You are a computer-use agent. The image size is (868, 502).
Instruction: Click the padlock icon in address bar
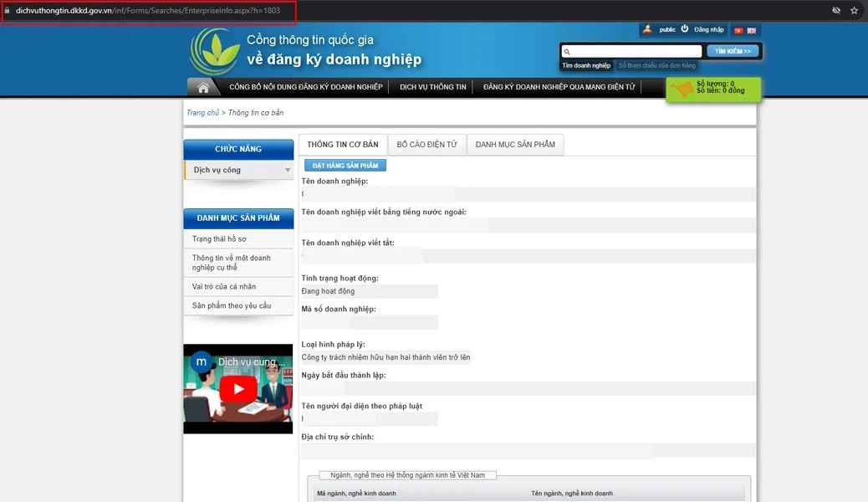coord(8,10)
